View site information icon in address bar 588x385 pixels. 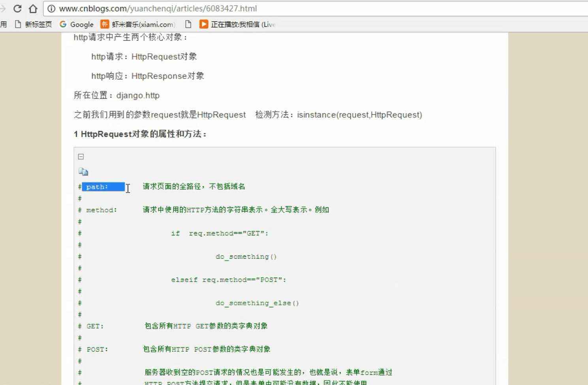(x=51, y=8)
